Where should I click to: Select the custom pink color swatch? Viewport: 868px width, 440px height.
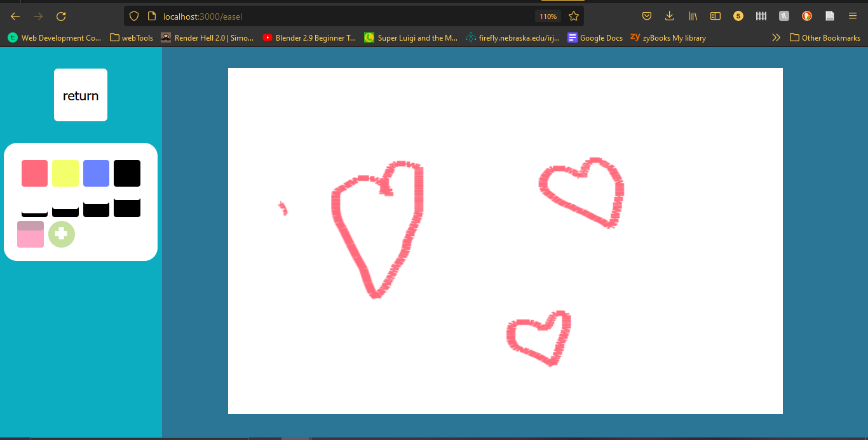point(31,234)
